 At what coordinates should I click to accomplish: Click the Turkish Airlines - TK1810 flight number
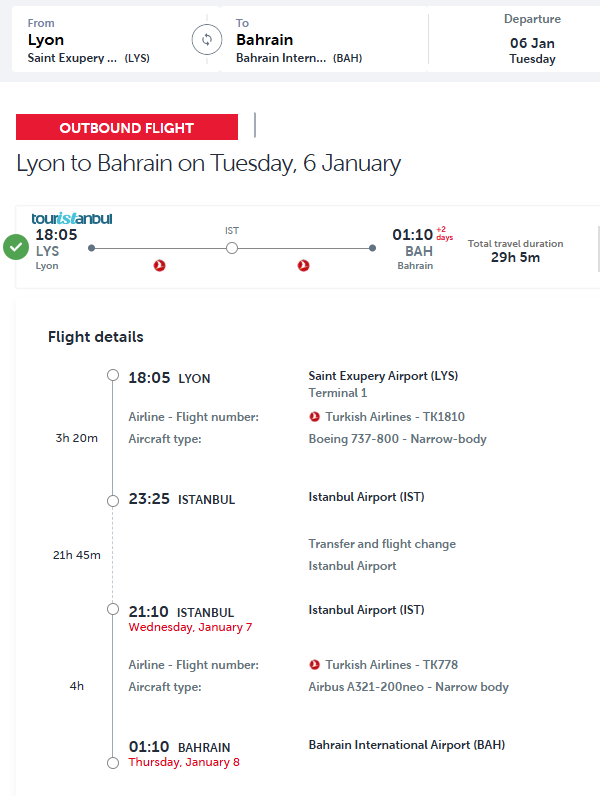[395, 417]
